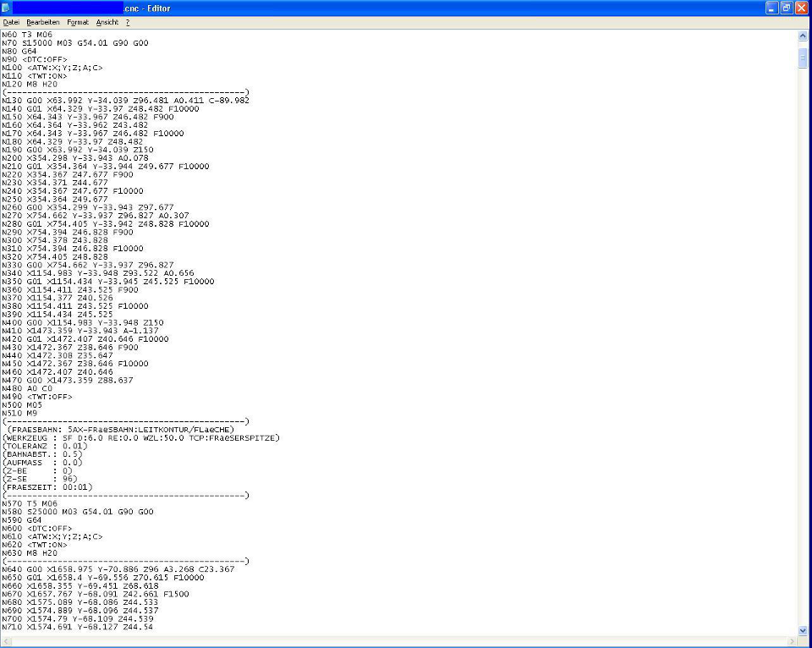812x648 pixels.
Task: Open the Bearbeiten menu
Action: point(43,22)
